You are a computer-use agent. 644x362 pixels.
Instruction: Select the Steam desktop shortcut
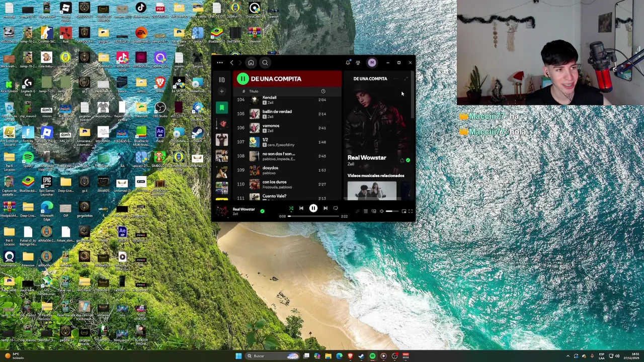[x=197, y=135]
